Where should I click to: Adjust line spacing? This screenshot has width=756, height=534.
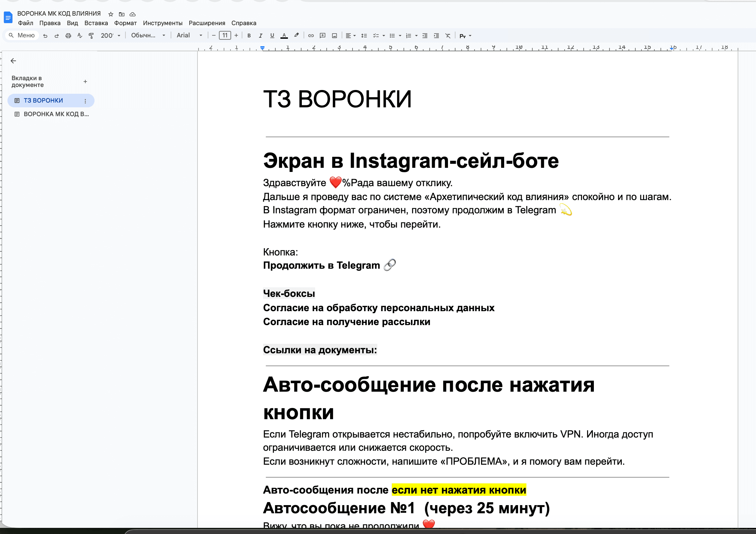[x=364, y=35]
